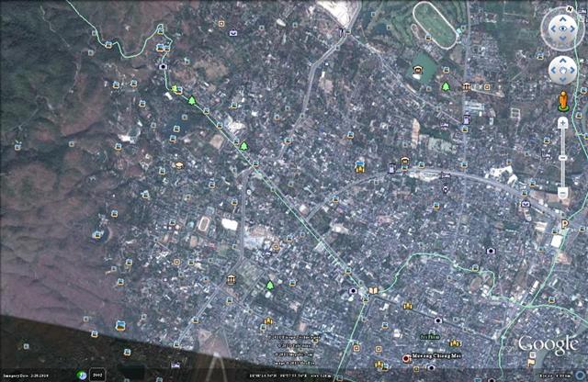Tilt view down with look joystick's down arrow
588x382 pixels.
point(563,39)
